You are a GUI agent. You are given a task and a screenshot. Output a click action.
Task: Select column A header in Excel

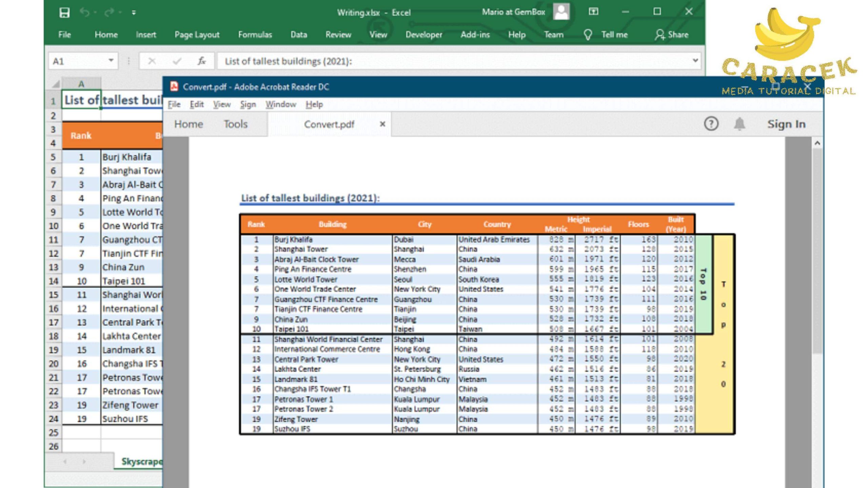coord(81,84)
